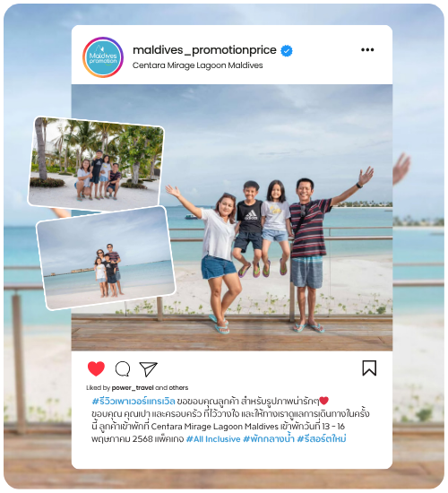448x493 pixels.
Task: Click the red heart emoji in caption
Action: coord(323,401)
